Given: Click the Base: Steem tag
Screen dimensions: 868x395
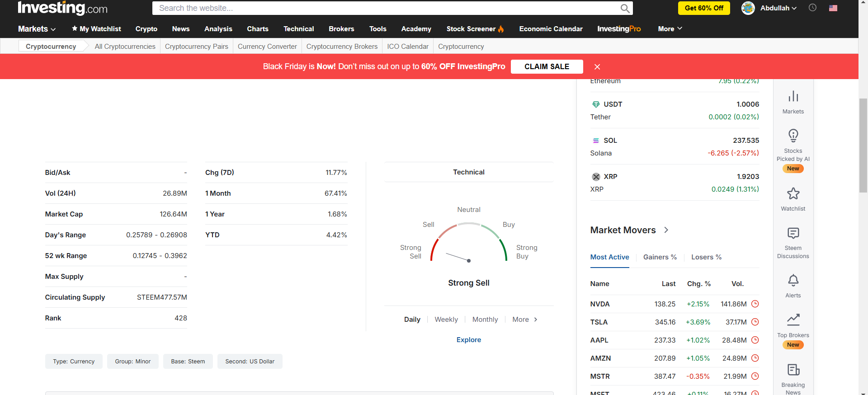Looking at the screenshot, I should 188,362.
